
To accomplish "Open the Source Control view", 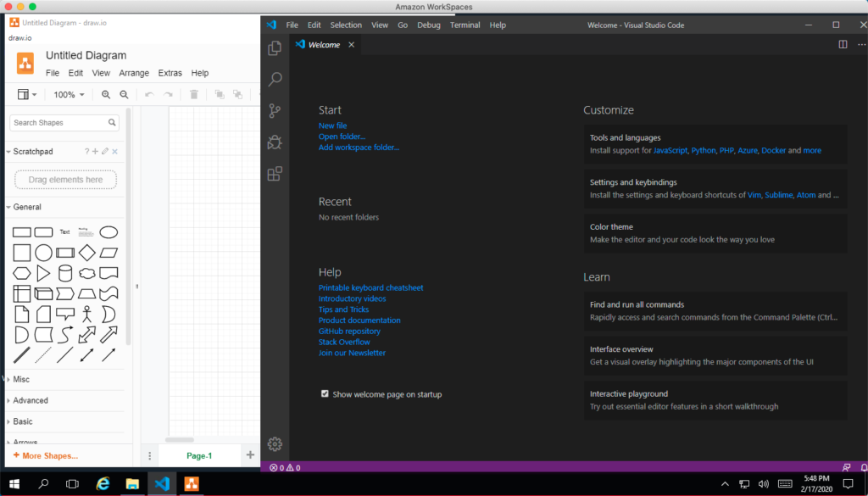I will (275, 111).
